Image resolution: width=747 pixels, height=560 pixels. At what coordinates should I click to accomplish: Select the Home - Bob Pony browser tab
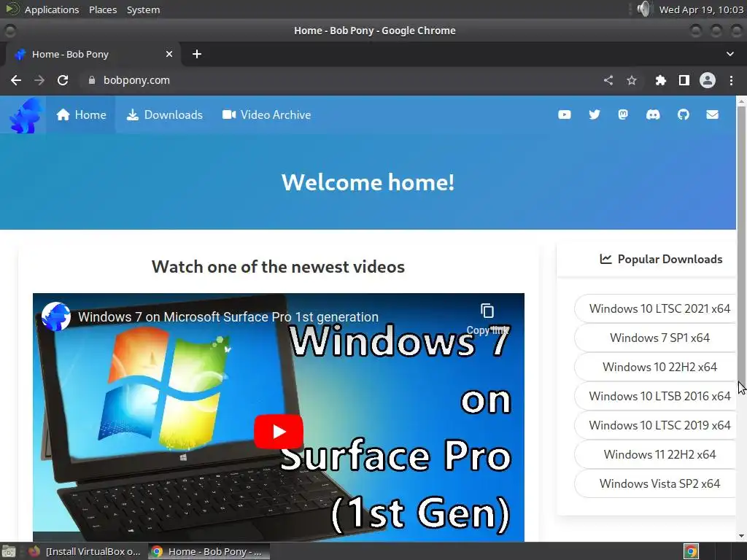(x=93, y=54)
